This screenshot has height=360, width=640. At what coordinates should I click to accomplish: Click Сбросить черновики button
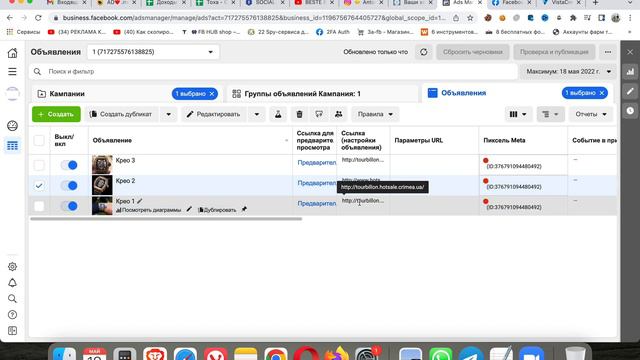(473, 52)
